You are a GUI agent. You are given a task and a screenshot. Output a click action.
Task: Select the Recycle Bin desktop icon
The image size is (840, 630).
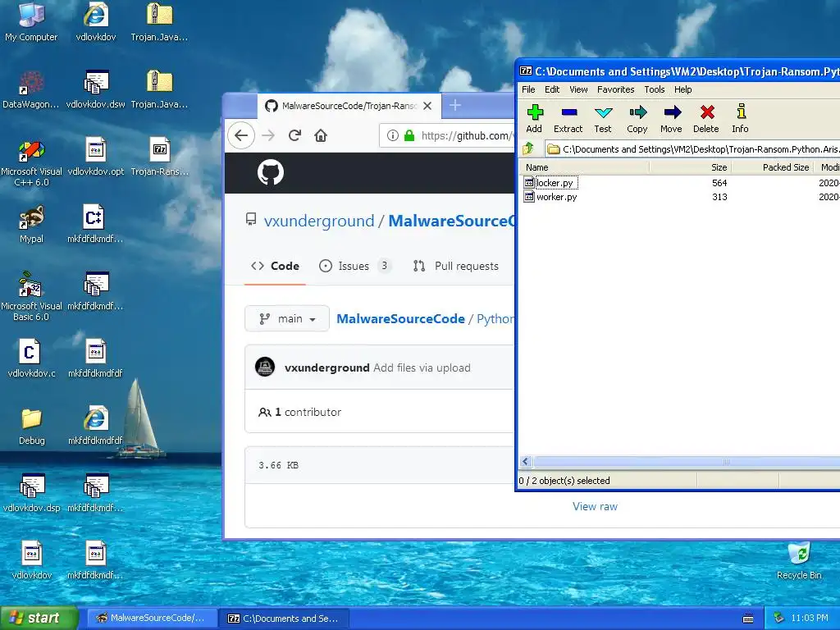pos(799,561)
